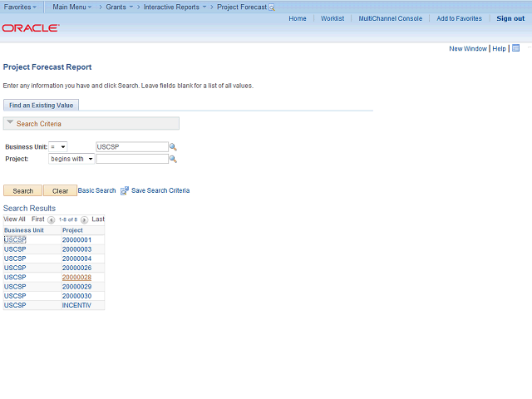Switch to Basic Search
Viewport: 532px width, 399px height.
tap(96, 190)
